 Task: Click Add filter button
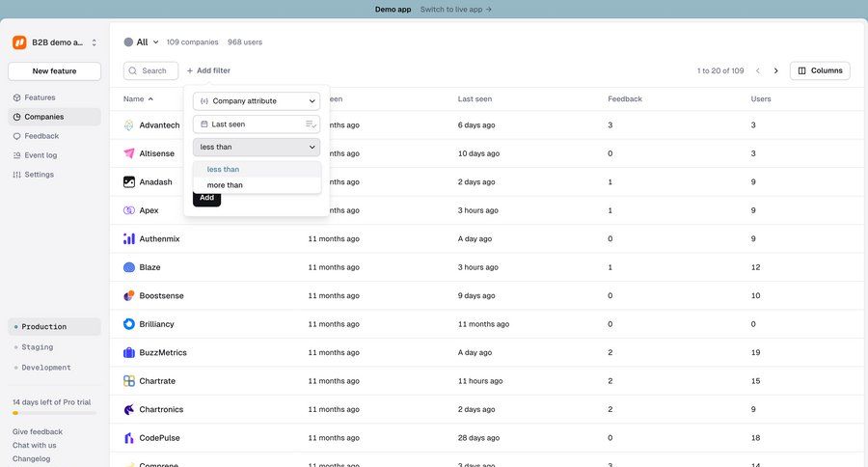[x=208, y=70]
